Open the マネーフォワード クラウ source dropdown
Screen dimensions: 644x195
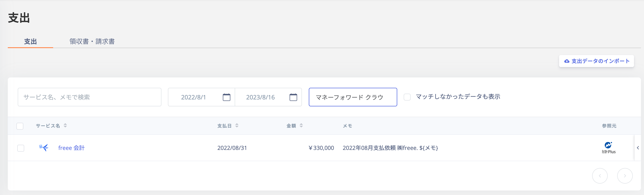coord(353,97)
